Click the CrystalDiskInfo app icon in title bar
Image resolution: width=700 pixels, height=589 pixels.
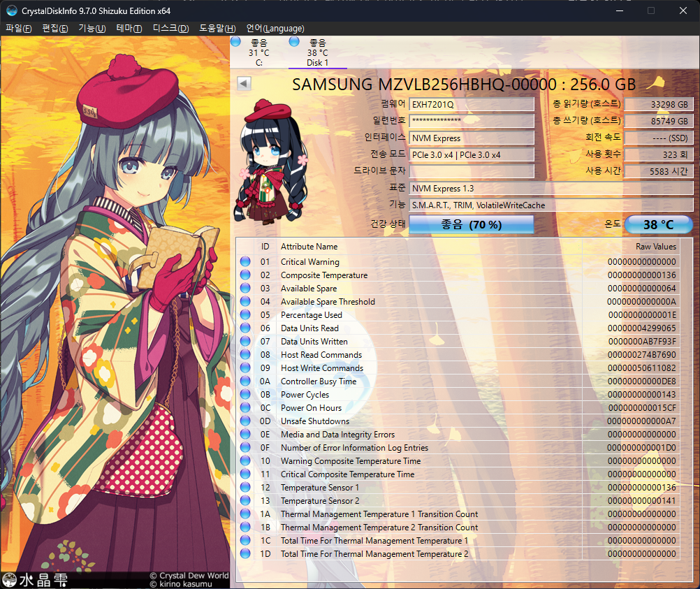coord(12,10)
